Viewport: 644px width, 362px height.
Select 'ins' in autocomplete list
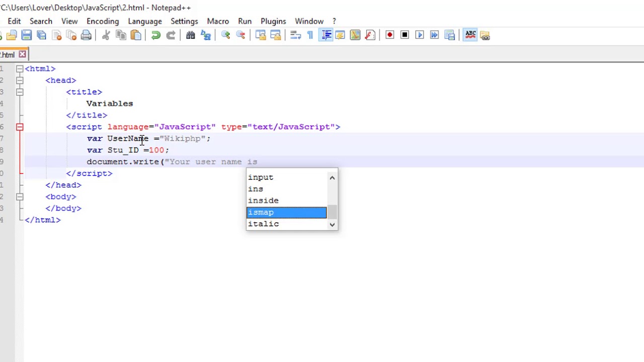[x=287, y=189]
